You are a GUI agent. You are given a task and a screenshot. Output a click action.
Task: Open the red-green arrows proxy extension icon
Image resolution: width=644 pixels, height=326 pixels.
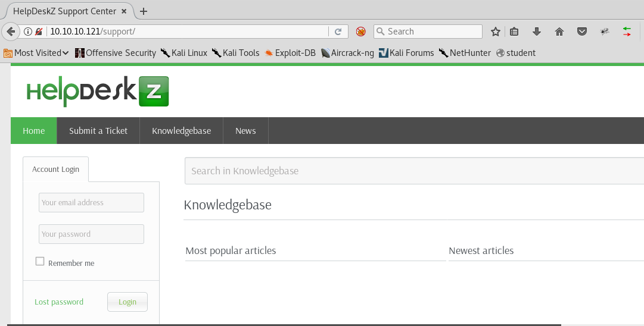[x=627, y=32]
